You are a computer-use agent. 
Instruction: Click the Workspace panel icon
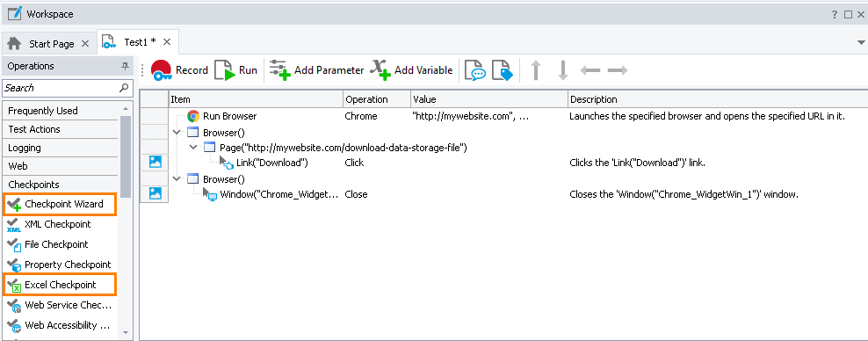(15, 13)
